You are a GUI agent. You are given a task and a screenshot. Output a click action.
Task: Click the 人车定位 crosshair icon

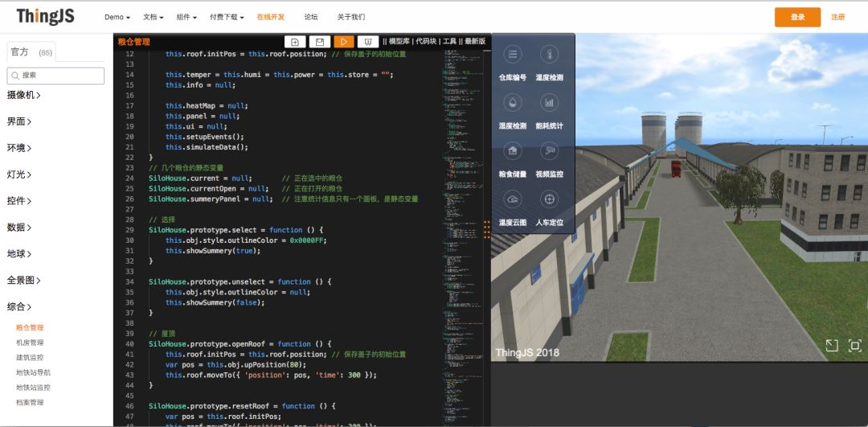(549, 199)
